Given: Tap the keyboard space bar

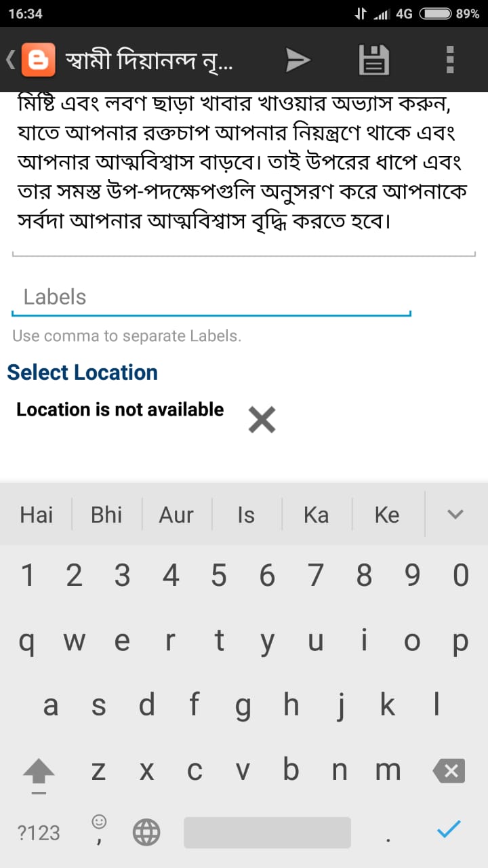Looking at the screenshot, I should [267, 832].
